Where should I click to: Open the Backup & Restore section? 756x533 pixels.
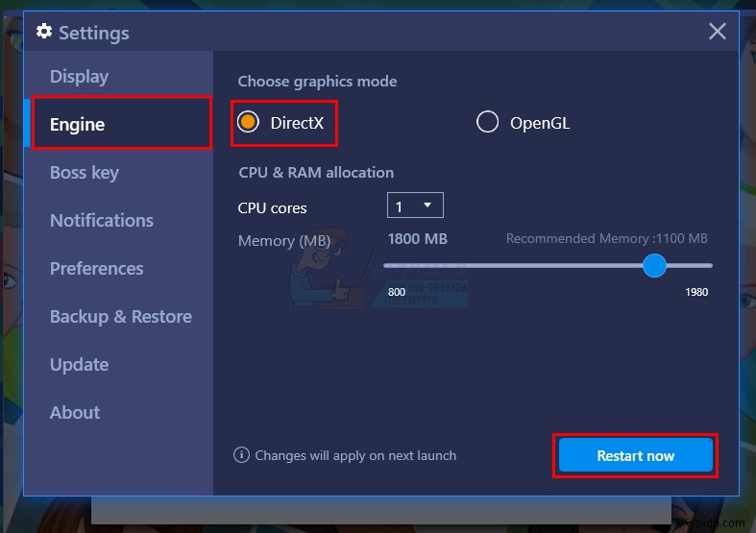tap(121, 317)
